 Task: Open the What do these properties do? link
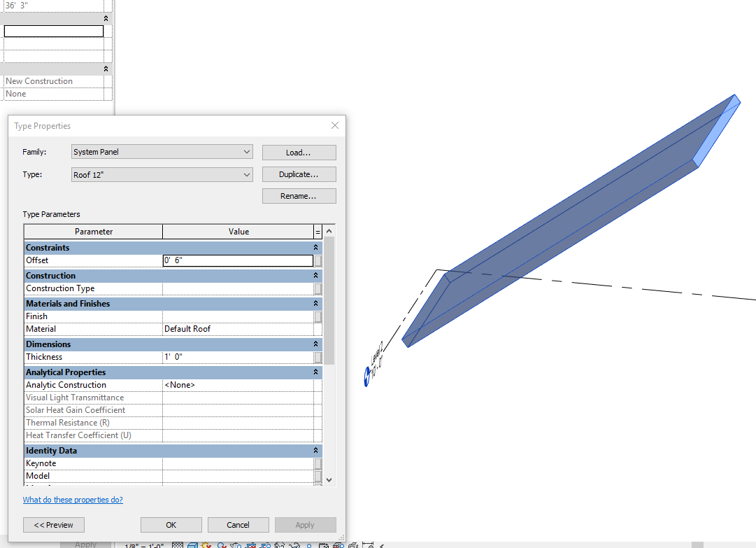pyautogui.click(x=73, y=500)
